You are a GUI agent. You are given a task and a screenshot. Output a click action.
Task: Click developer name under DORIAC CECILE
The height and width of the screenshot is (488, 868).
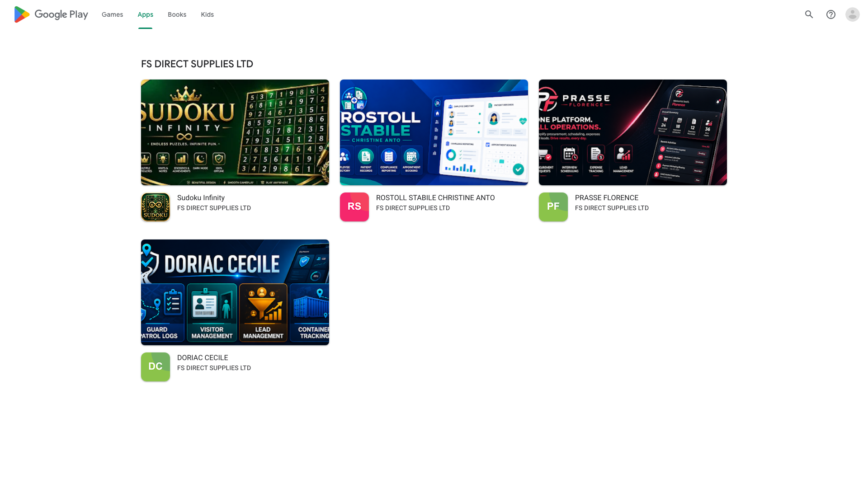(x=214, y=368)
